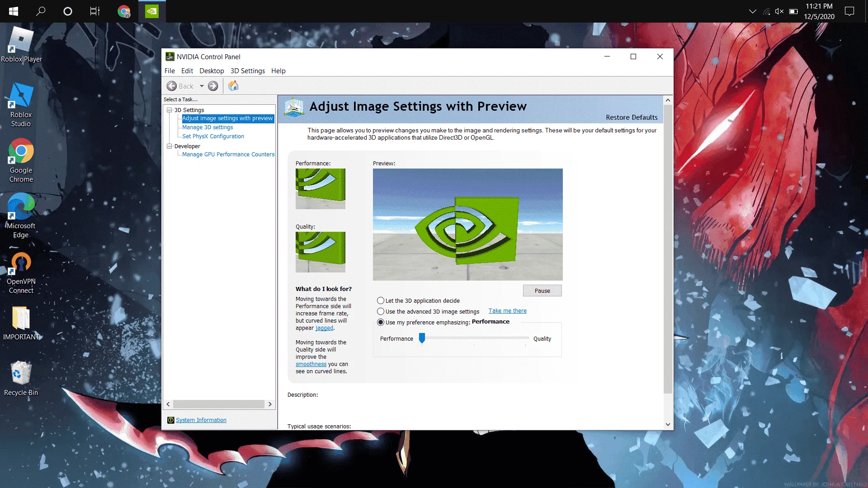Open the Back history dropdown arrow
This screenshot has height=488, width=868.
(202, 86)
